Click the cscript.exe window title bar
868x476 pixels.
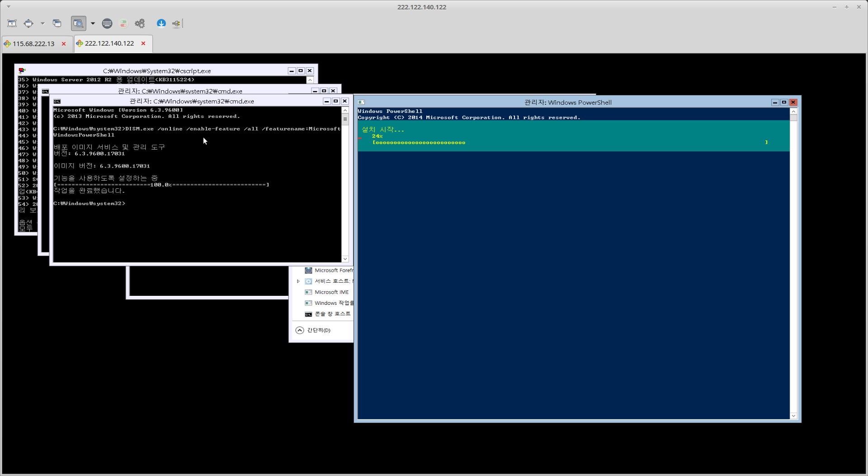(157, 71)
